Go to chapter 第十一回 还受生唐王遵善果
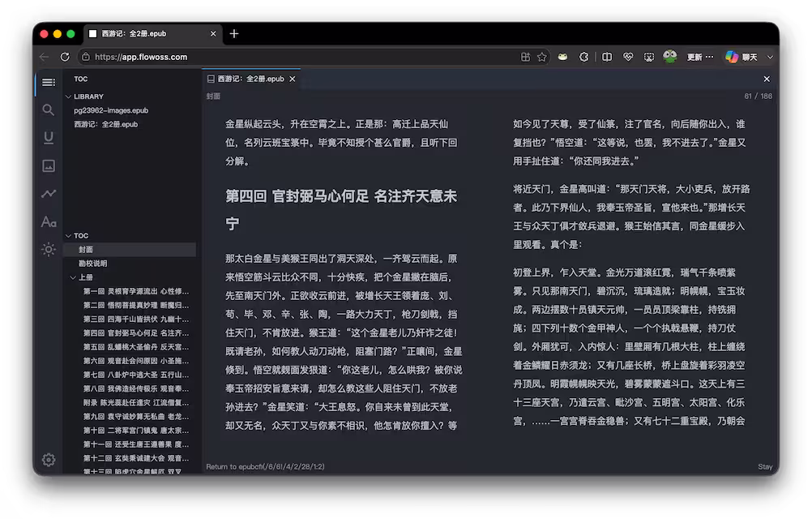The height and width of the screenshot is (519, 812). pyautogui.click(x=136, y=444)
